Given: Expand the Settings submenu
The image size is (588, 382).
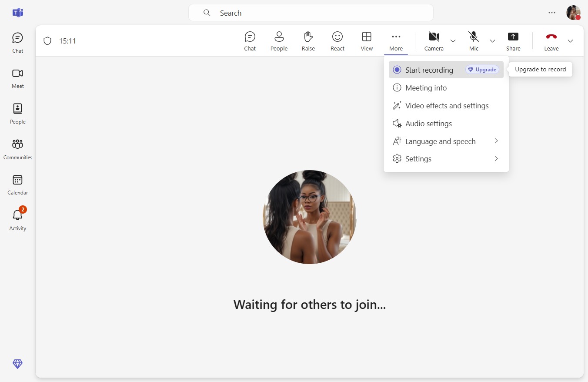Looking at the screenshot, I should (446, 159).
